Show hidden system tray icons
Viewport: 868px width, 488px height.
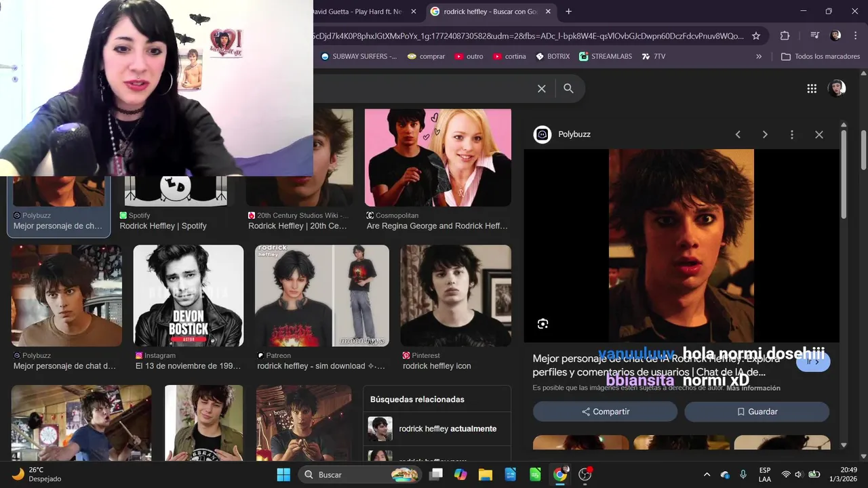[707, 474]
